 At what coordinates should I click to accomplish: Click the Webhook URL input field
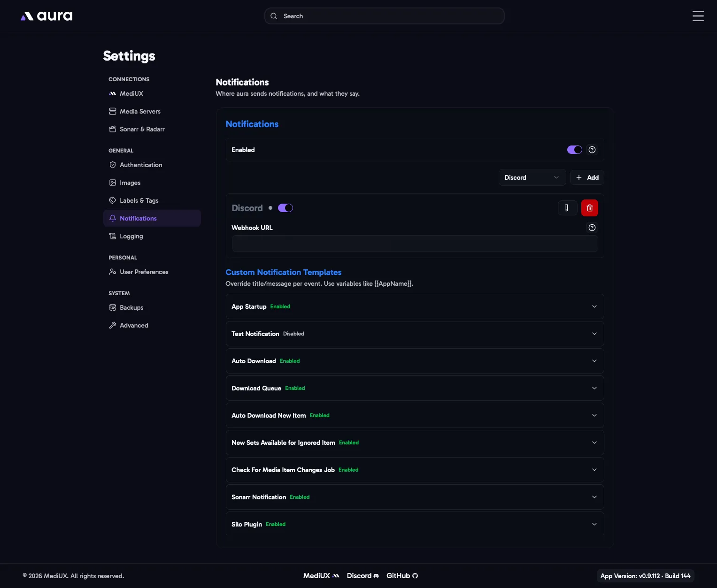(415, 244)
